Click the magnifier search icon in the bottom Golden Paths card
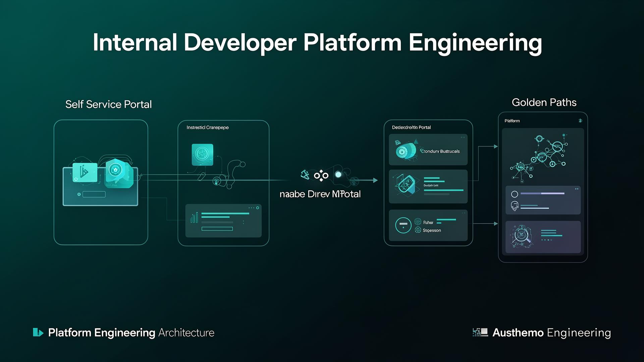644x362 pixels. [x=522, y=236]
